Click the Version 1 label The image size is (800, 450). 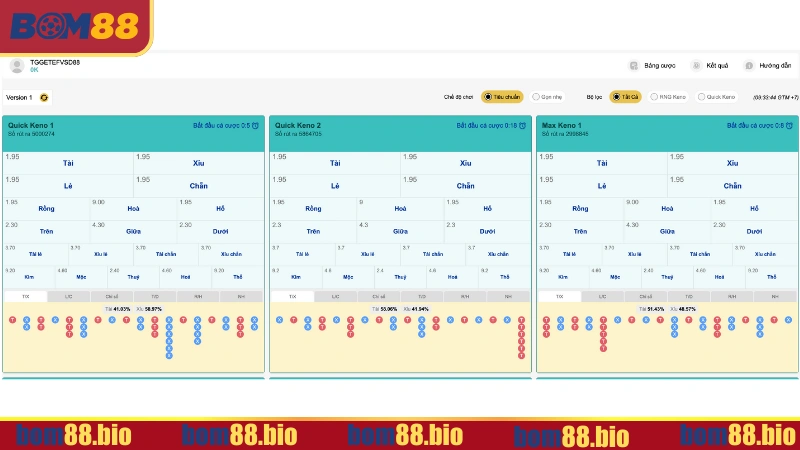point(19,97)
